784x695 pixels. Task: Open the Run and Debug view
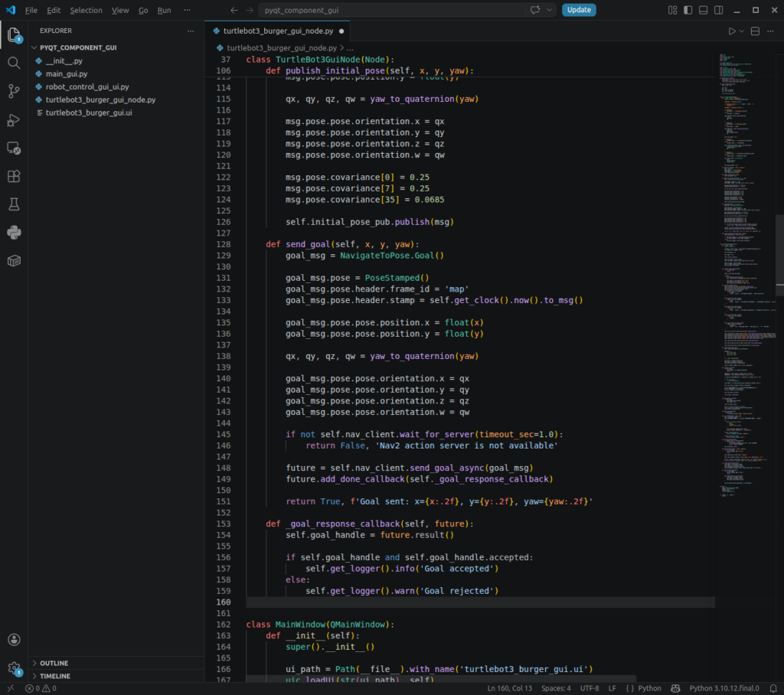point(14,120)
